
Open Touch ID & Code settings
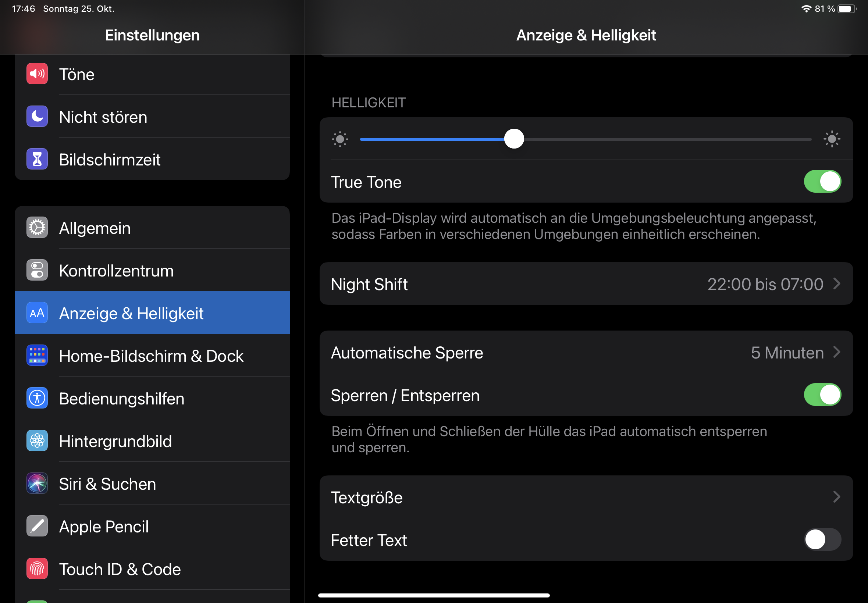120,570
